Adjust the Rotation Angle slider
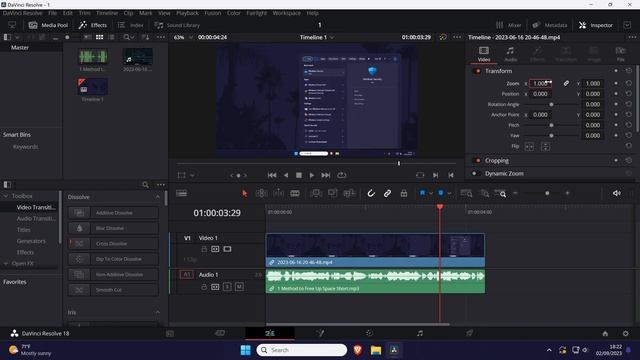 [x=551, y=104]
